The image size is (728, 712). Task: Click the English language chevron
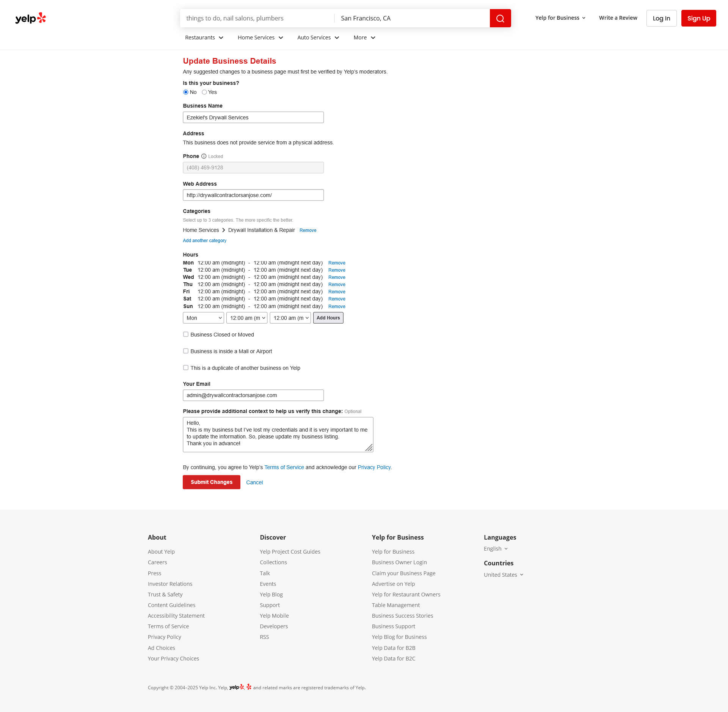pos(506,549)
